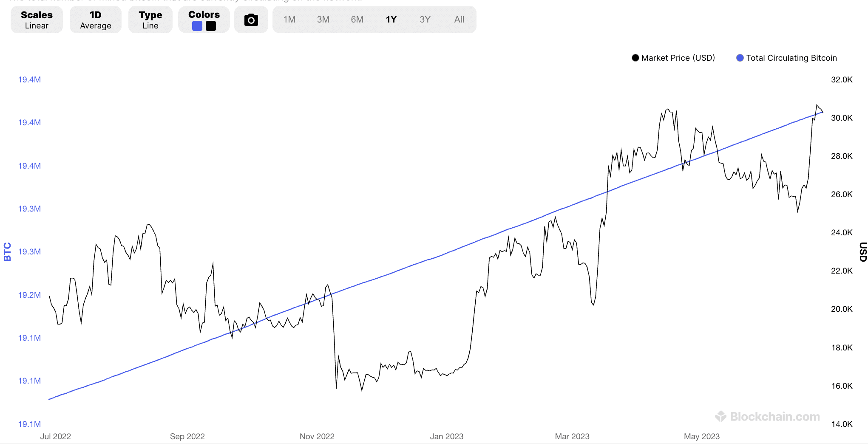Pick the blue color swatch

coord(197,26)
